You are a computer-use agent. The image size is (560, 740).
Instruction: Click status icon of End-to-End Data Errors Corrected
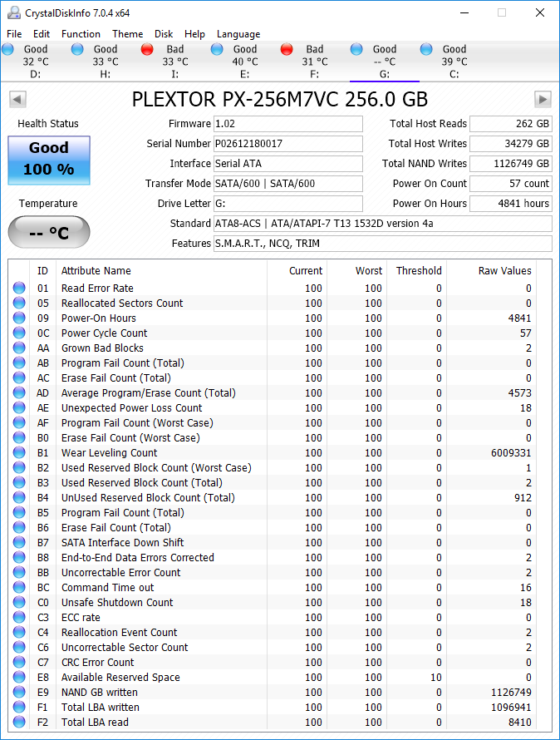tap(19, 557)
